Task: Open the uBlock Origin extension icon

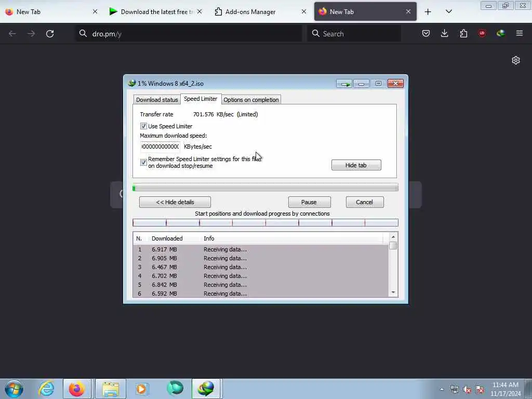Action: click(x=482, y=33)
